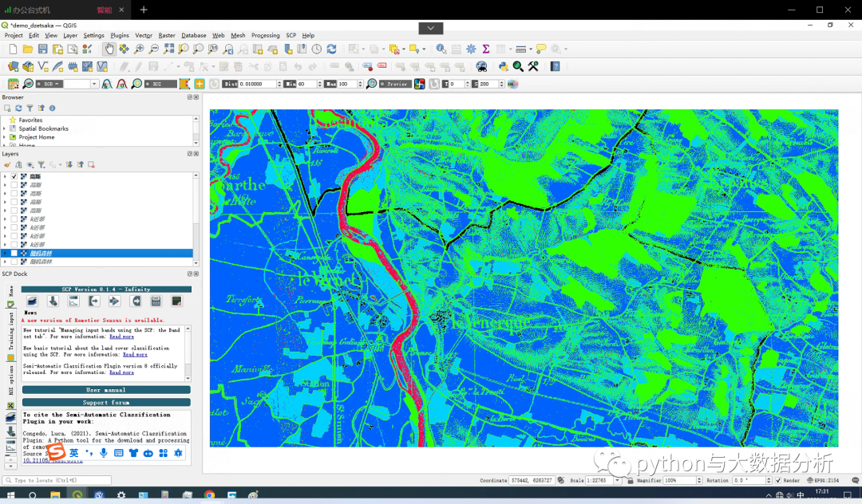Click the SCP orange plus ROI pointer icon
This screenshot has width=862, height=504.
(200, 84)
